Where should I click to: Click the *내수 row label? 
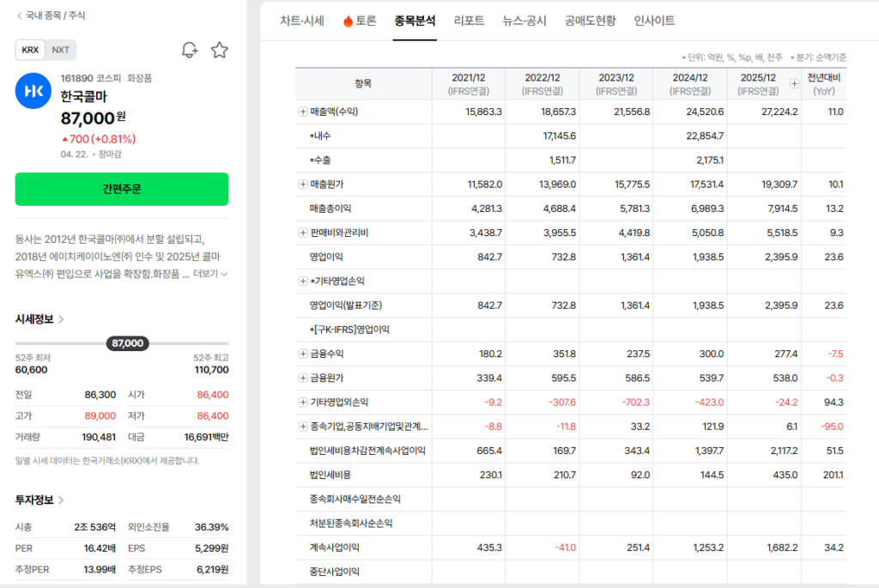320,136
